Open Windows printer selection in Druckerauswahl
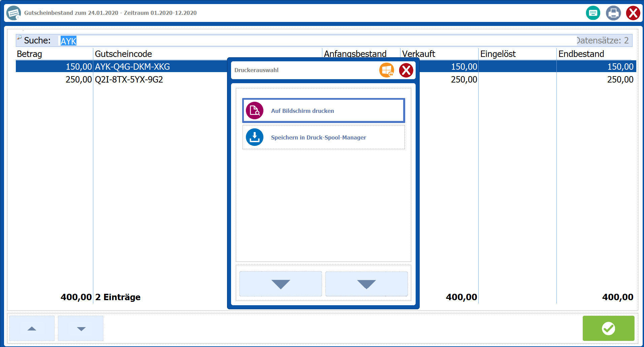This screenshot has width=644, height=347. pos(386,70)
